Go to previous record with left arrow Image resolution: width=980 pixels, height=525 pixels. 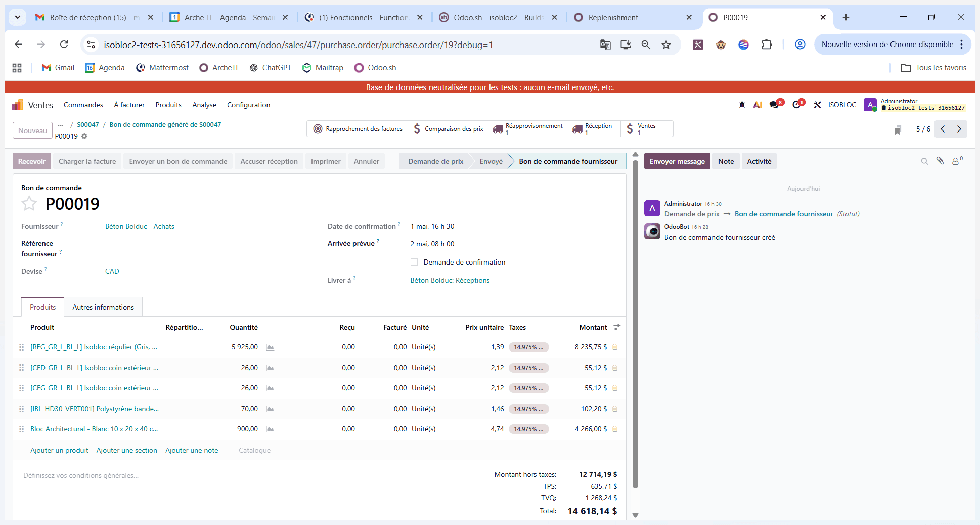943,129
